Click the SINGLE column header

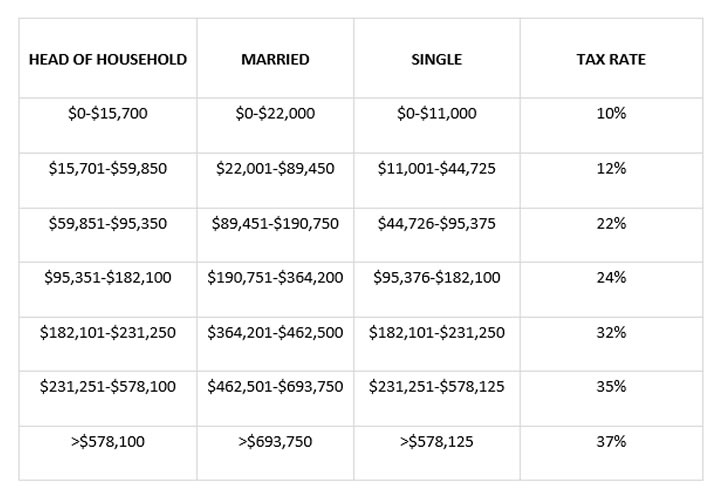point(436,59)
